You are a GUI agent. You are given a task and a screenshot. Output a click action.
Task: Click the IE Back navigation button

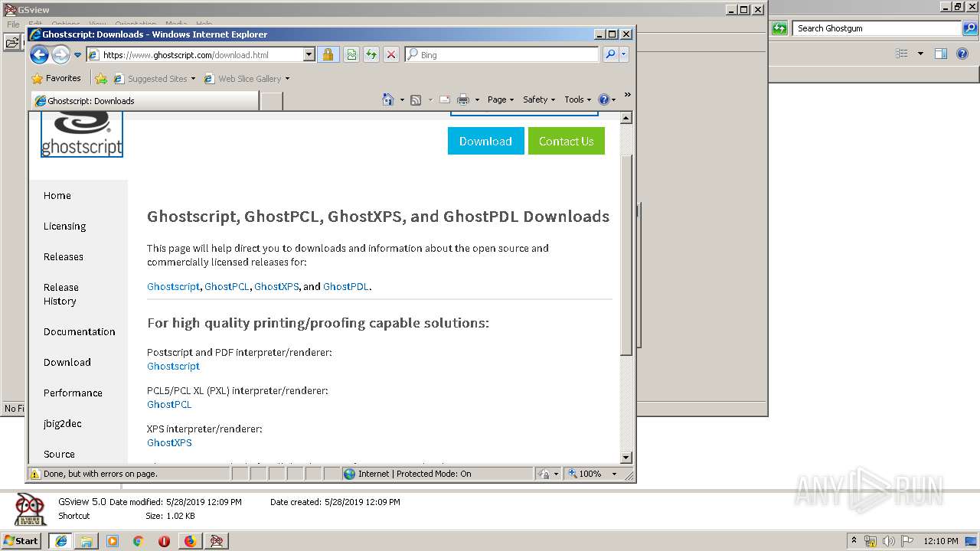click(39, 54)
